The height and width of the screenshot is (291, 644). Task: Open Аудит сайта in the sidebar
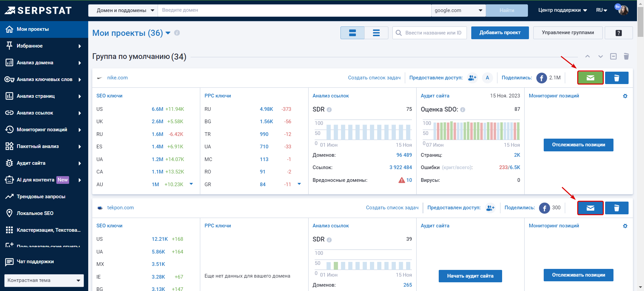click(x=31, y=163)
